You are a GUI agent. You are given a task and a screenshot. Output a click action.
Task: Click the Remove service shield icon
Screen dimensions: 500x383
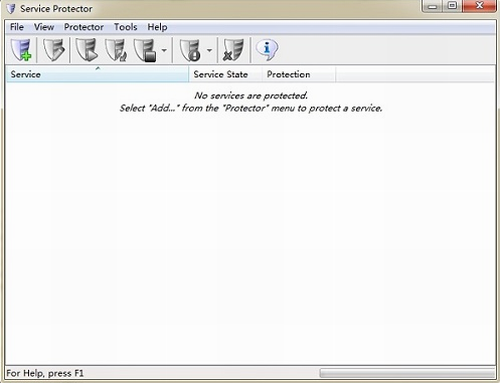[x=233, y=50]
